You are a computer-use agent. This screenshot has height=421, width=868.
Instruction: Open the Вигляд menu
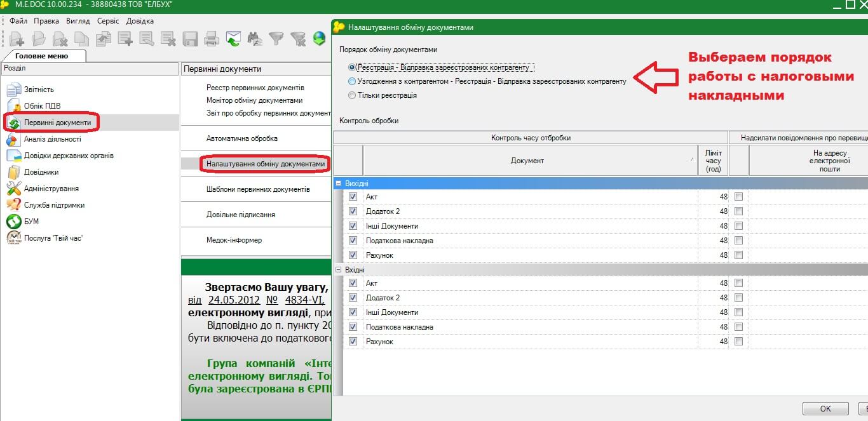78,21
